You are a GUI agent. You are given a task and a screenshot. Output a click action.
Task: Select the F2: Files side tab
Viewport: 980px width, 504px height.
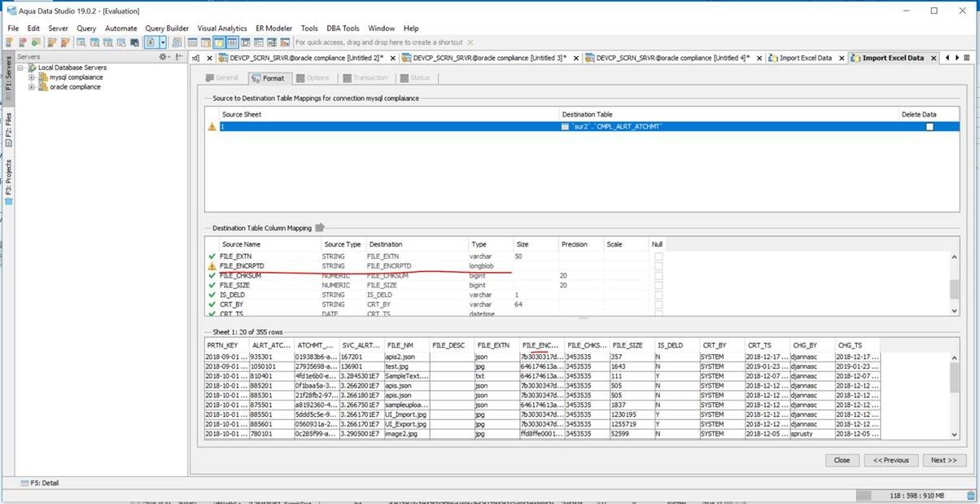[7, 130]
